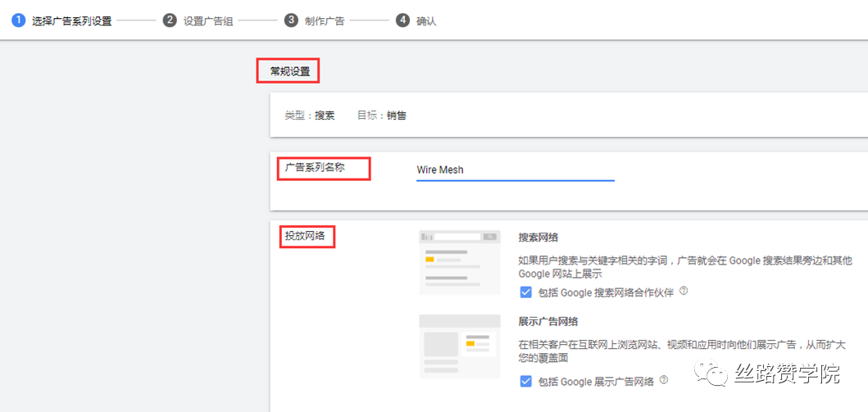Click the 目标：销售 label
The height and width of the screenshot is (412, 868).
(x=382, y=116)
